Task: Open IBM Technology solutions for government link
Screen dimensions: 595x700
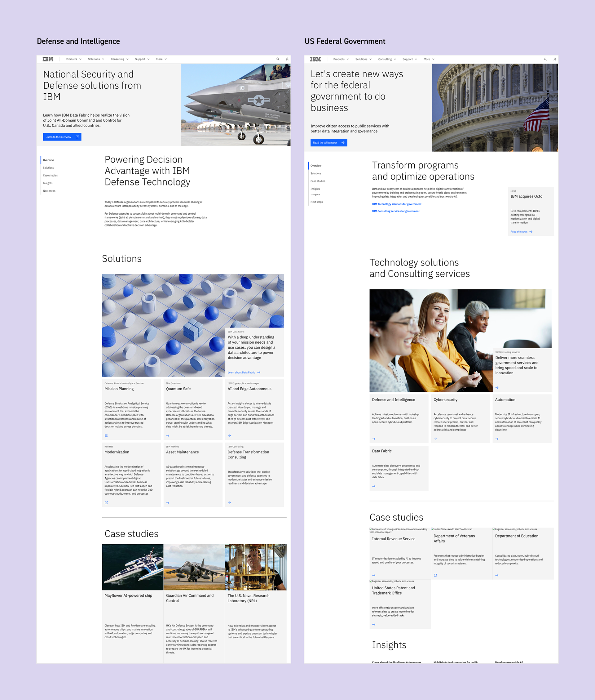Action: tap(396, 204)
